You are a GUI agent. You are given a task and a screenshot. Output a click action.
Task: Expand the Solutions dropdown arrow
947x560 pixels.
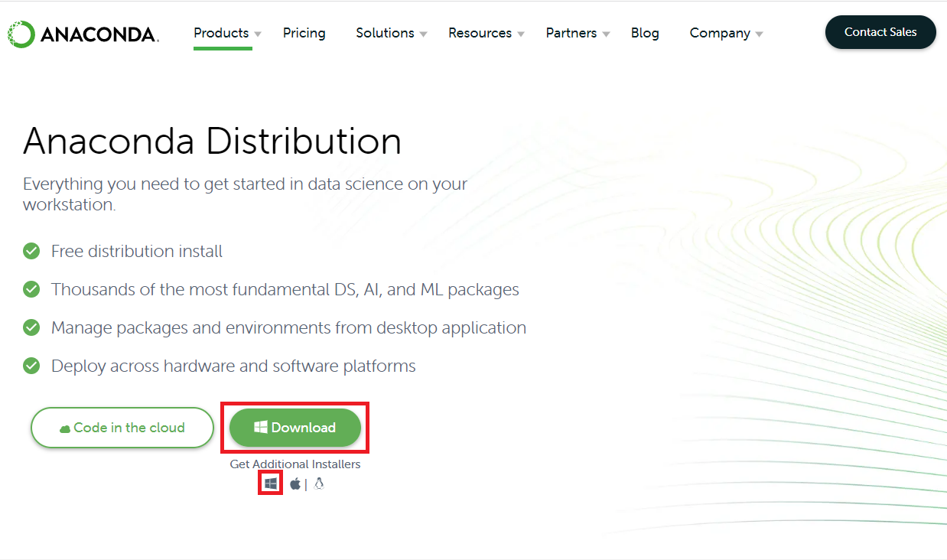pyautogui.click(x=423, y=34)
